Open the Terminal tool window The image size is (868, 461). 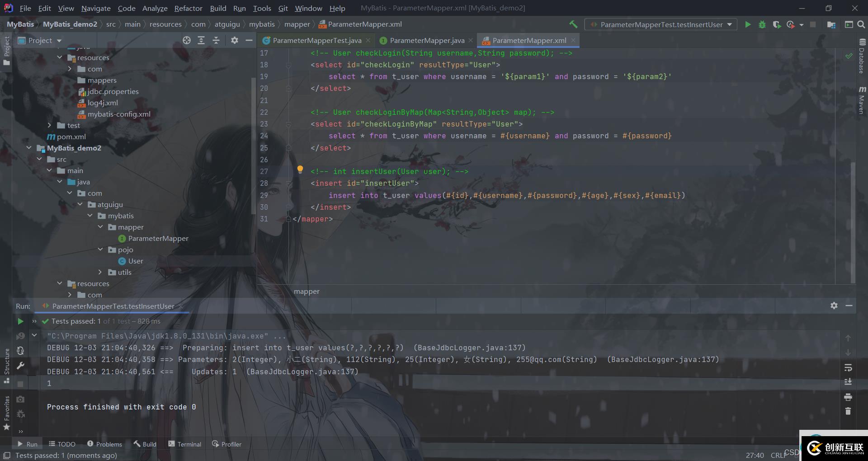click(184, 444)
